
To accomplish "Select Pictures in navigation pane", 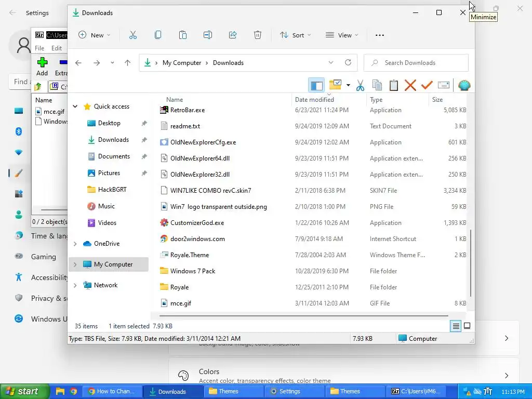I will pos(109,172).
